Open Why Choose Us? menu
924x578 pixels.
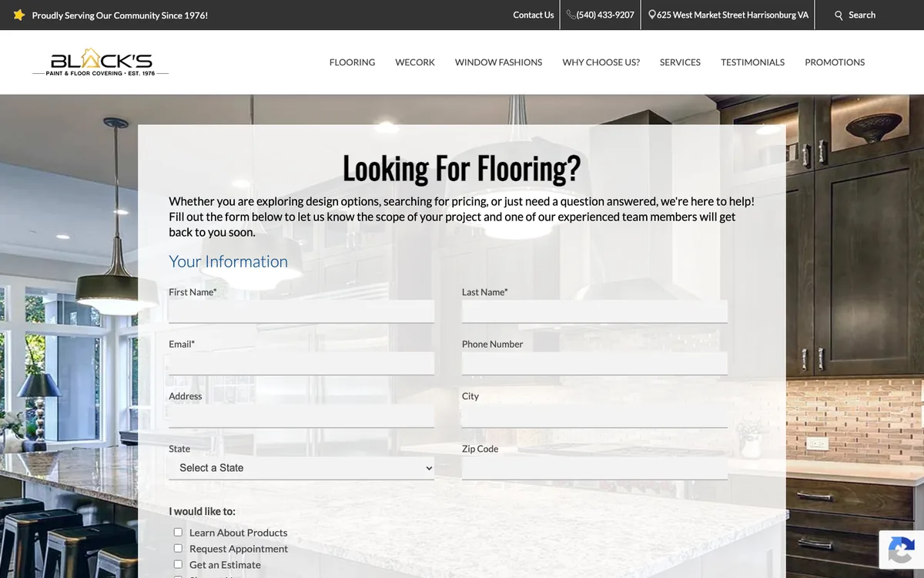coord(601,62)
